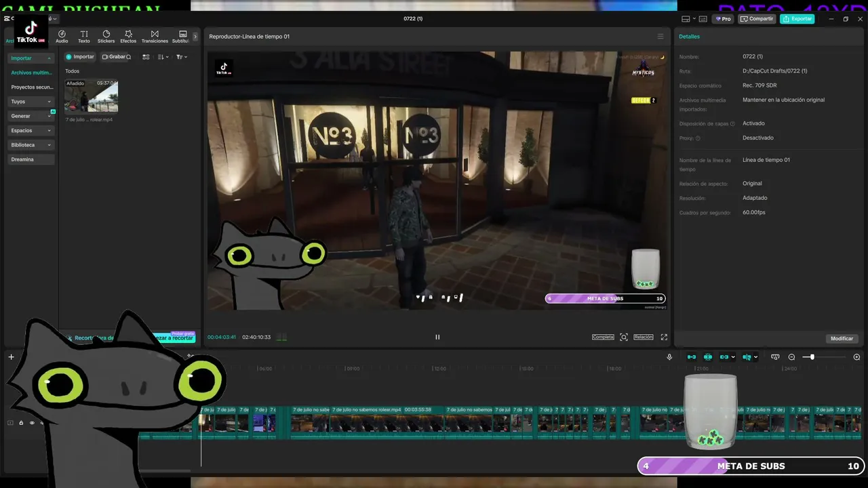The image size is (868, 488).
Task: Select Archivos multimedia in the sidebar
Action: point(31,73)
